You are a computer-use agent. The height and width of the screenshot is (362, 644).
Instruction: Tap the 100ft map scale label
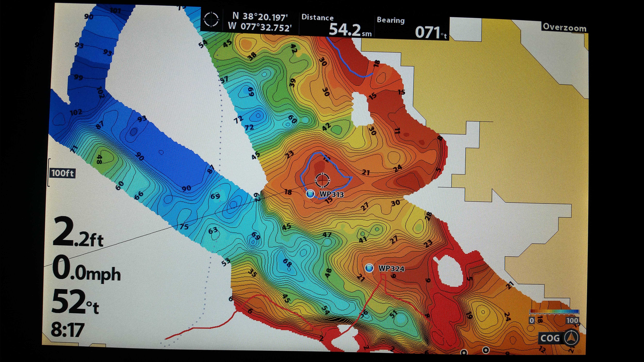click(63, 173)
